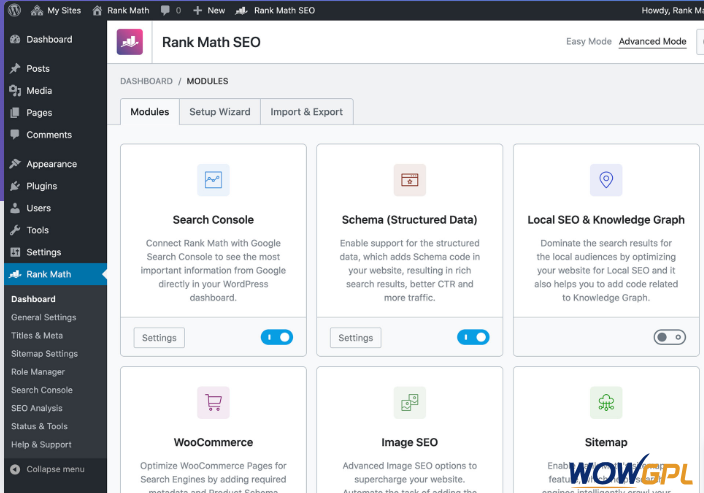This screenshot has height=493, width=704.
Task: Open Rank Math Dashboard submenu item
Action: 33,299
